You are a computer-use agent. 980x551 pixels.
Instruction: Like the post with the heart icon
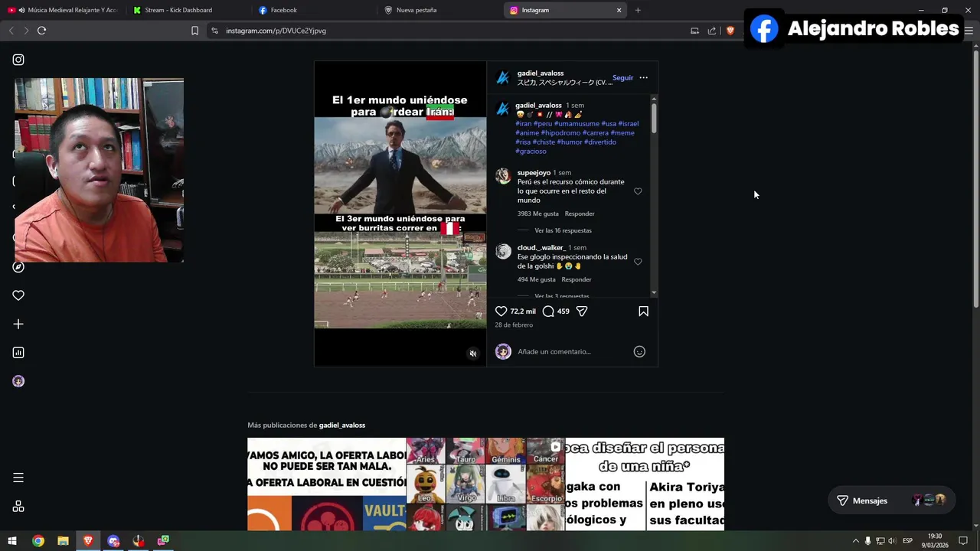(x=501, y=311)
